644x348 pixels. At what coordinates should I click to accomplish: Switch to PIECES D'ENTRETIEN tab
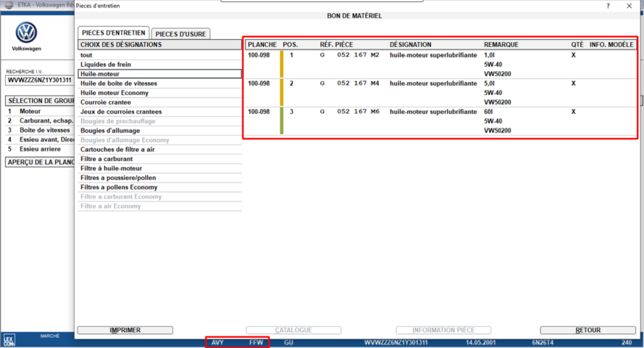pos(113,33)
